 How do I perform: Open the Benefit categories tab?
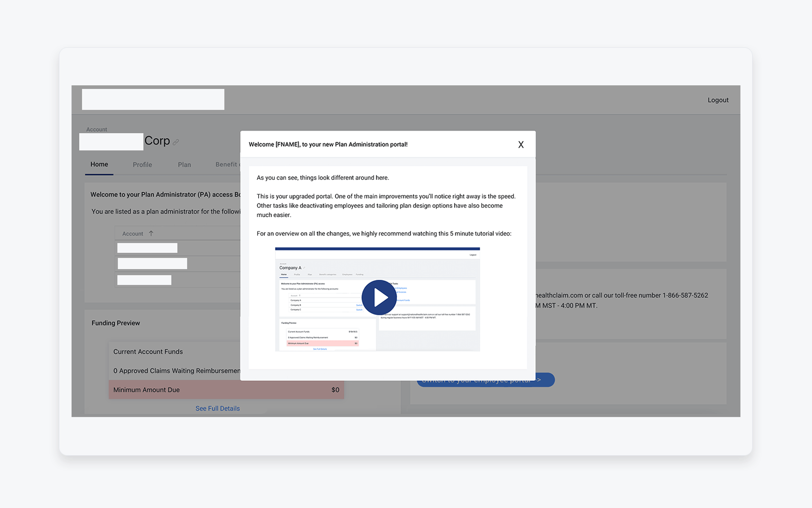[x=227, y=164]
